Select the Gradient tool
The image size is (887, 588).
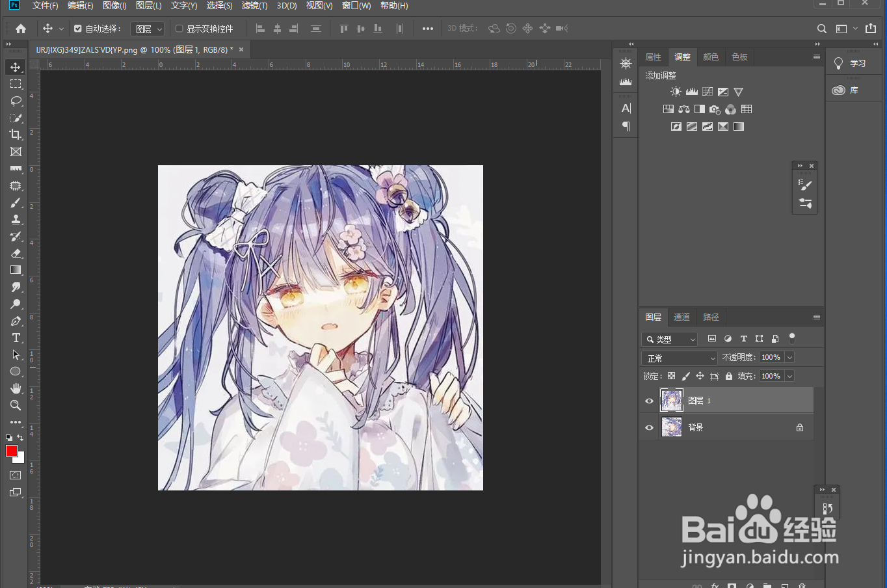click(16, 270)
